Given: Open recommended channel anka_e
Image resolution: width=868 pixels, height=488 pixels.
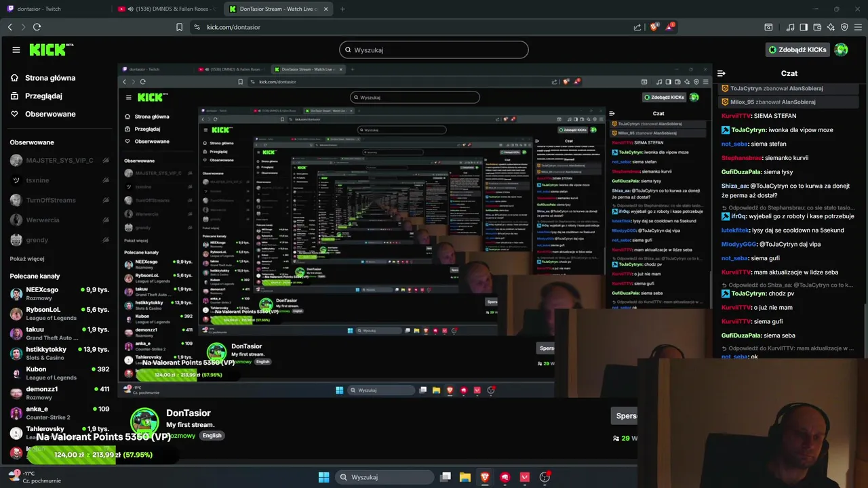Looking at the screenshot, I should tap(60, 413).
